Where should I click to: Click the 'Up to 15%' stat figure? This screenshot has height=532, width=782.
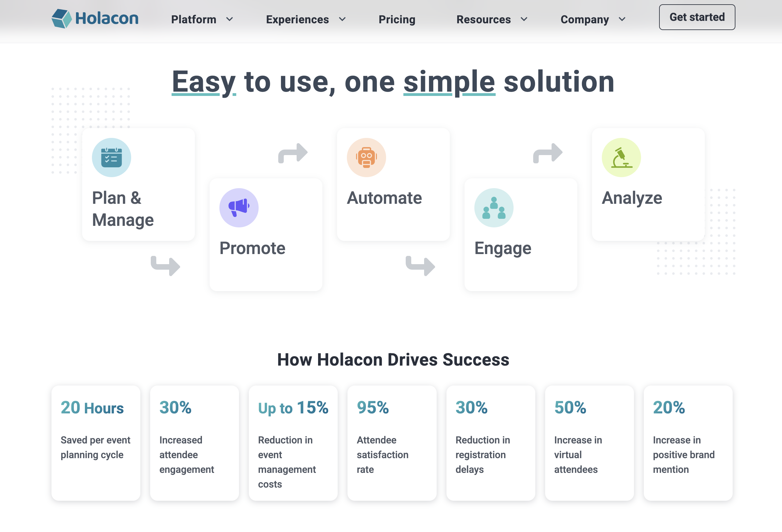pos(293,408)
